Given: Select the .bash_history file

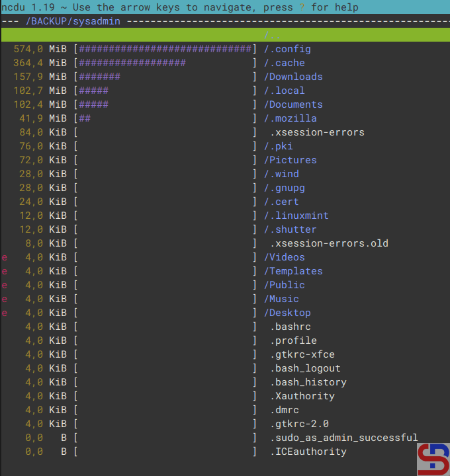Looking at the screenshot, I should click(x=308, y=382).
